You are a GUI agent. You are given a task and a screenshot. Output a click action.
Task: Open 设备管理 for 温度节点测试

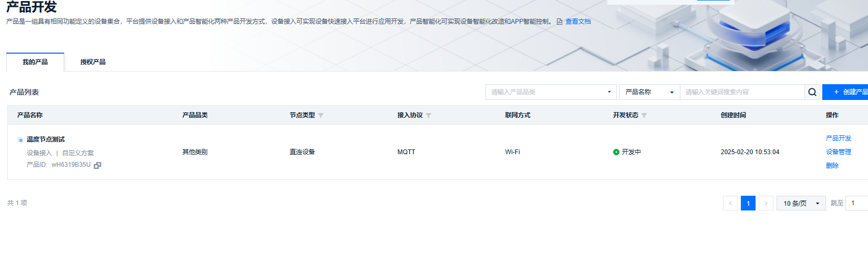click(838, 152)
